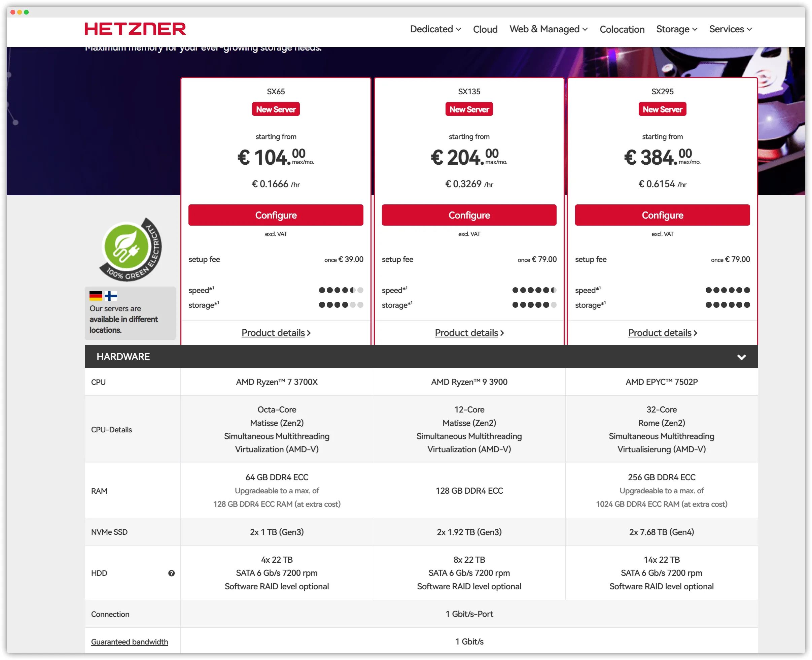Image resolution: width=812 pixels, height=660 pixels.
Task: Click the 2x 7.68 TB (Gen4) cell
Action: point(662,532)
